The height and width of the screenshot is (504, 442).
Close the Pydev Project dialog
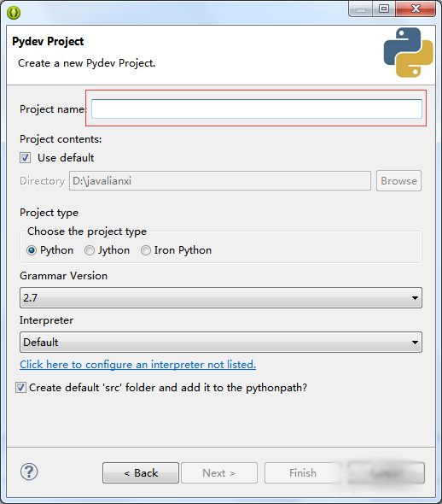[416, 9]
